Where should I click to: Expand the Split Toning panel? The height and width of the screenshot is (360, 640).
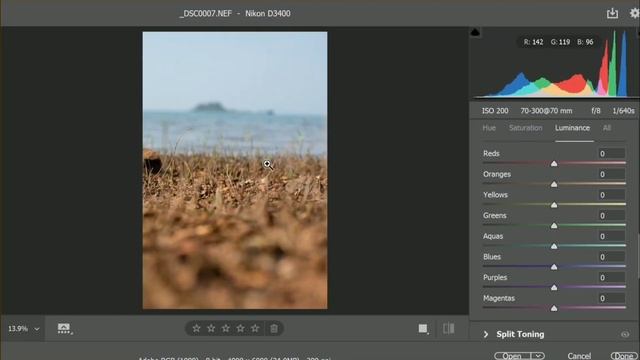[x=486, y=334]
